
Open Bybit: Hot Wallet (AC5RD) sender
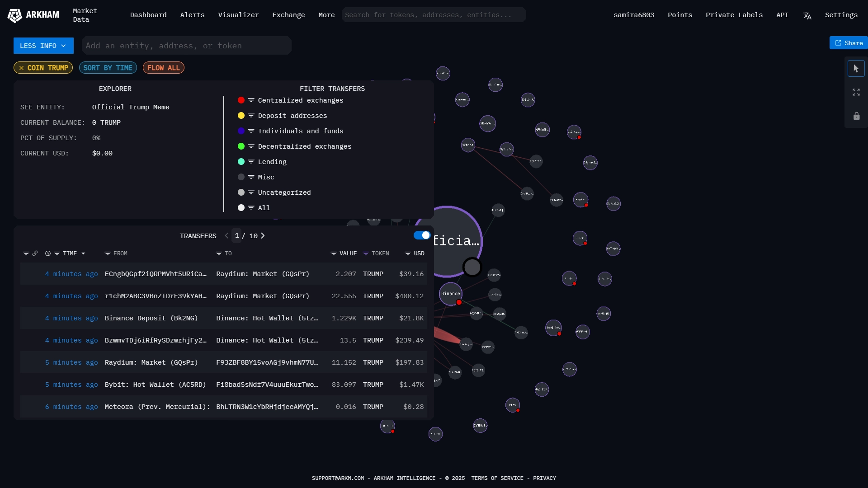click(x=155, y=385)
